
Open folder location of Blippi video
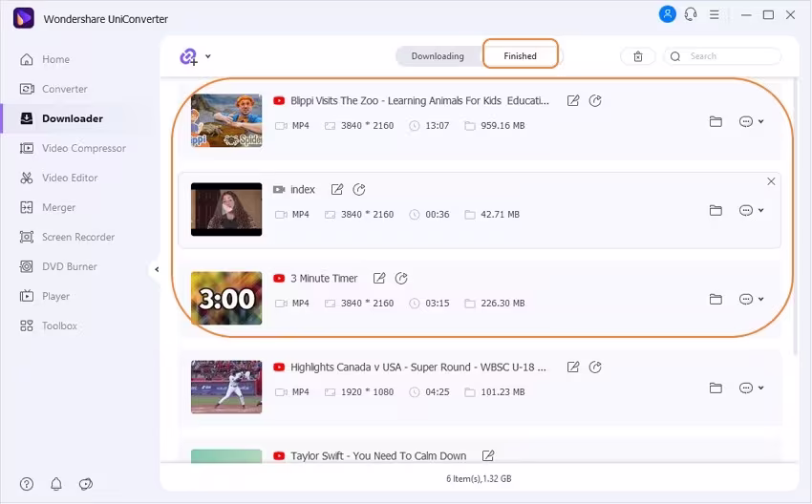[716, 121]
